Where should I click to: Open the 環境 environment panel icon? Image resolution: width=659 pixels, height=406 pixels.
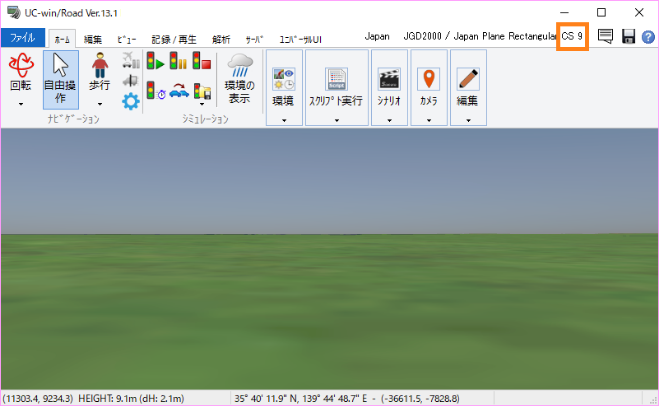point(284,79)
